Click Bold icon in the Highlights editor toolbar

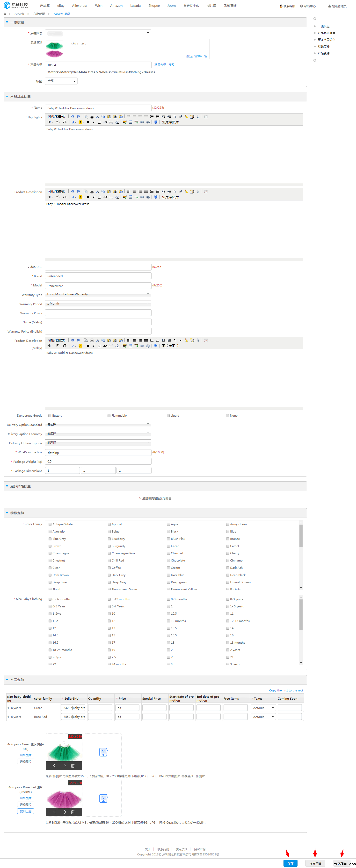coord(88,122)
